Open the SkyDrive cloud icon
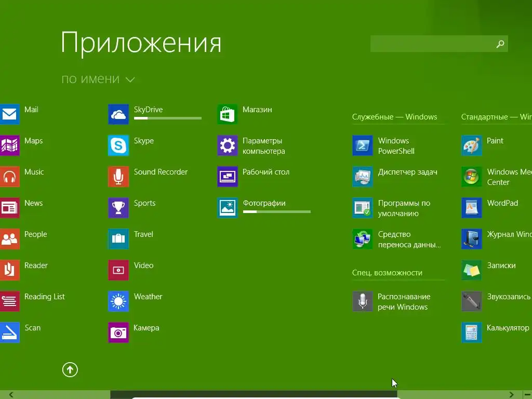 pyautogui.click(x=118, y=114)
